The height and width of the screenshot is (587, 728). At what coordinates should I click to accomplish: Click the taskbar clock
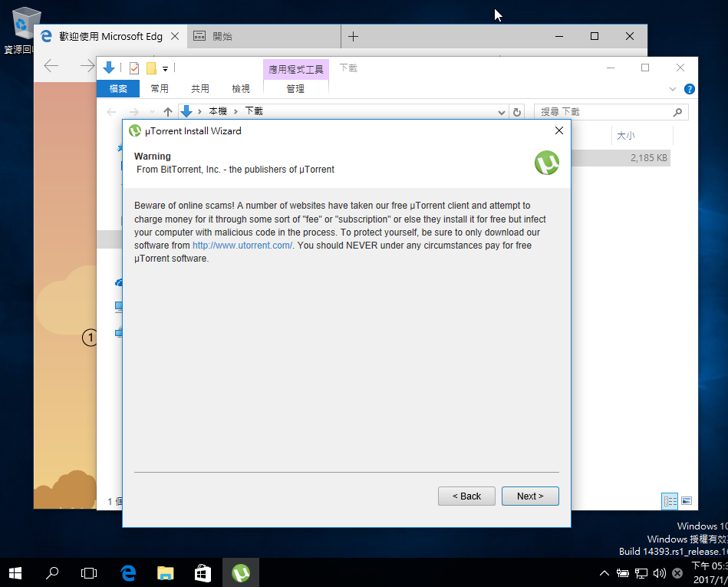pos(710,572)
